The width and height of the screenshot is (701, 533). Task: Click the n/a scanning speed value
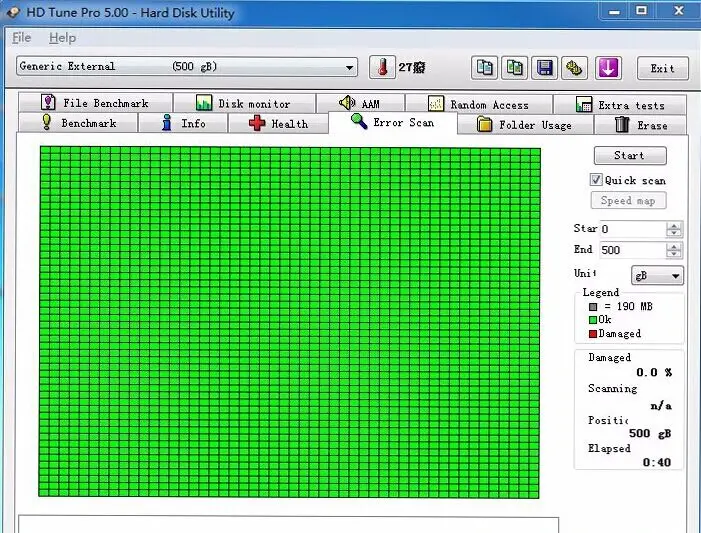[x=661, y=406]
